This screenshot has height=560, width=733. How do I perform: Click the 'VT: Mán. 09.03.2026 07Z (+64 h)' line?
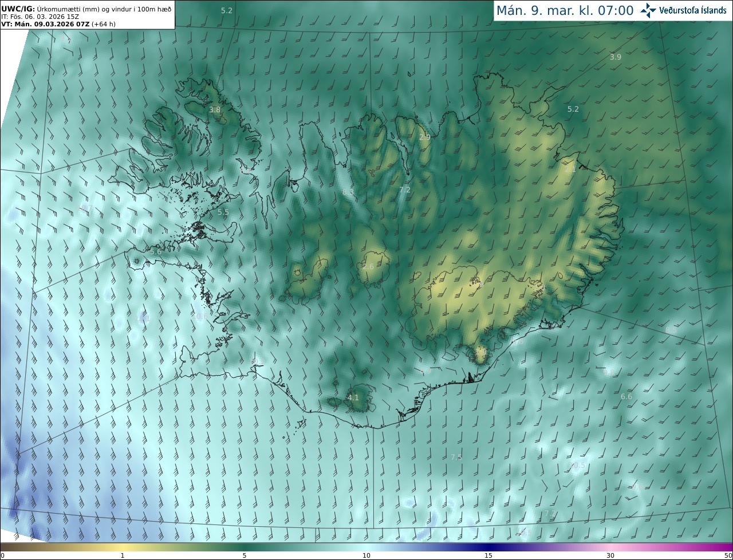pyautogui.click(x=58, y=24)
